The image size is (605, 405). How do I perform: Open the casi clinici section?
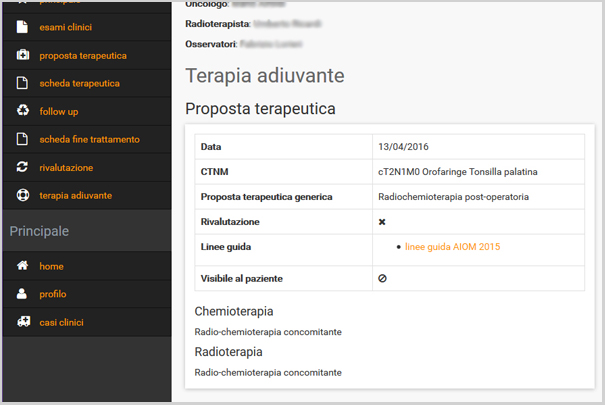pos(61,322)
